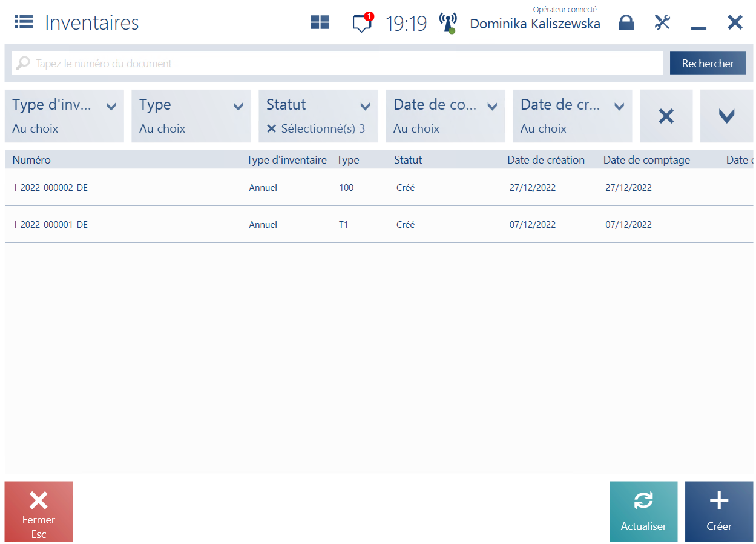Sort by the Type d'inventaire column header
This screenshot has height=544, width=756.
tap(286, 160)
